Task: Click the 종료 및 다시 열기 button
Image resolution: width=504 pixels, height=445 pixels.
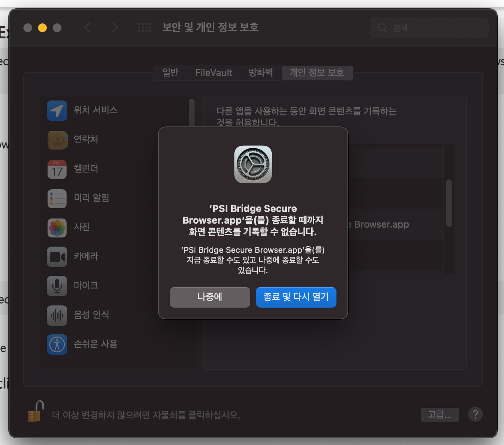Action: (x=296, y=297)
